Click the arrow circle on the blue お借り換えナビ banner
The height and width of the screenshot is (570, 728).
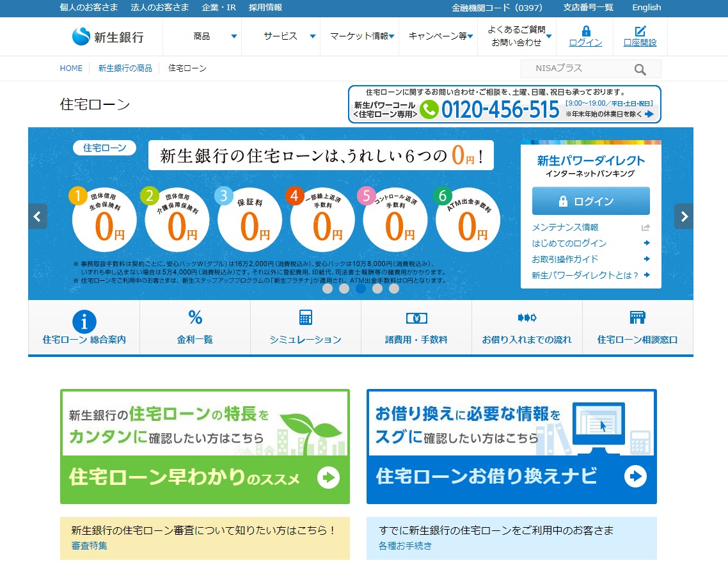click(x=635, y=476)
